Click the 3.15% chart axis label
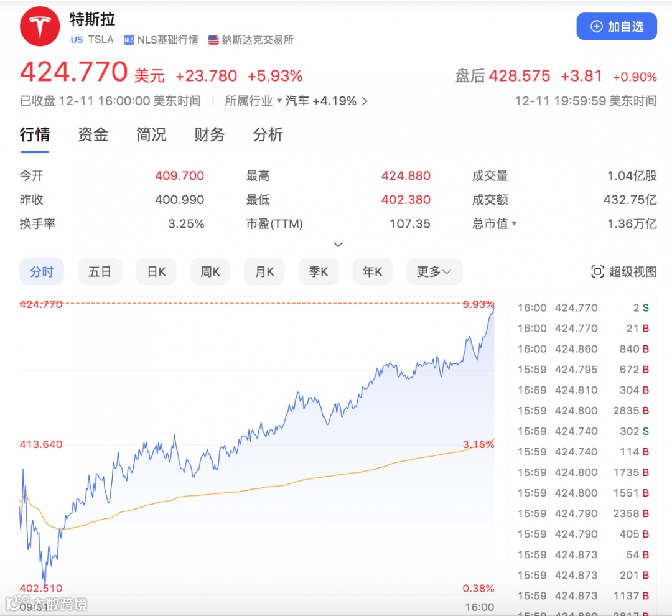The height and width of the screenshot is (616, 672). (x=478, y=444)
